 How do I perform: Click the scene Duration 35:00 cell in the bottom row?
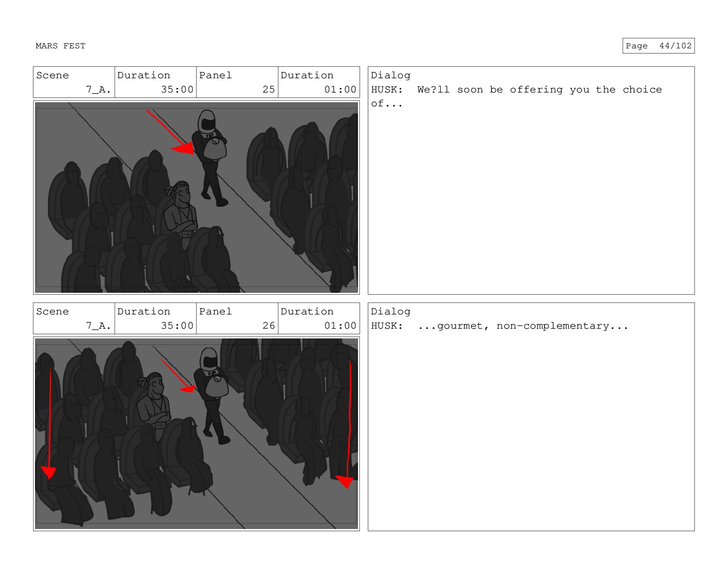pos(156,319)
